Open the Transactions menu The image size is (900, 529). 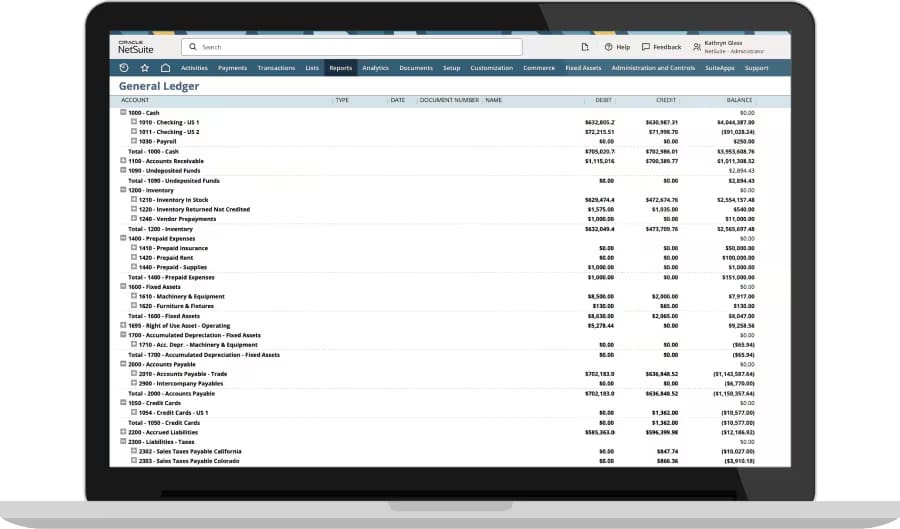276,68
